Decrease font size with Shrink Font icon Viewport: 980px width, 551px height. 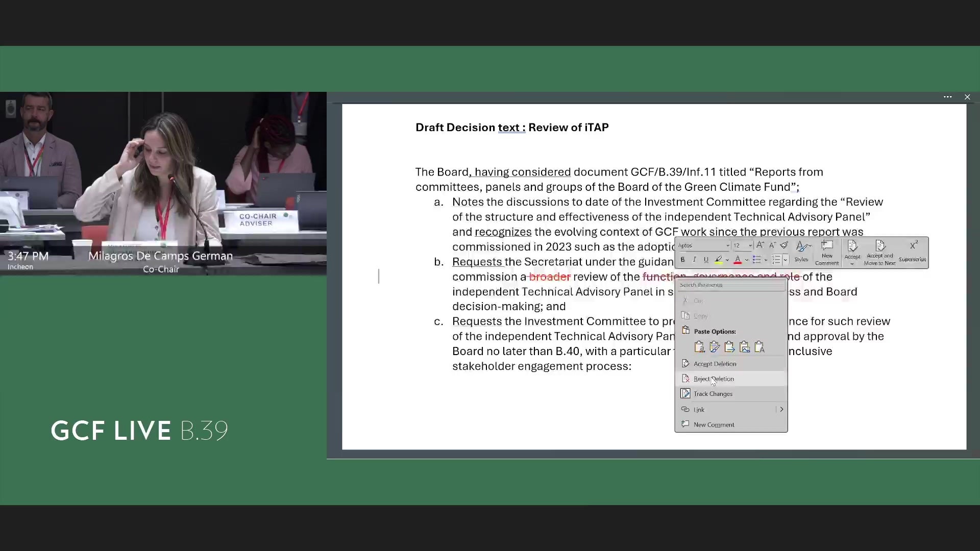point(772,245)
